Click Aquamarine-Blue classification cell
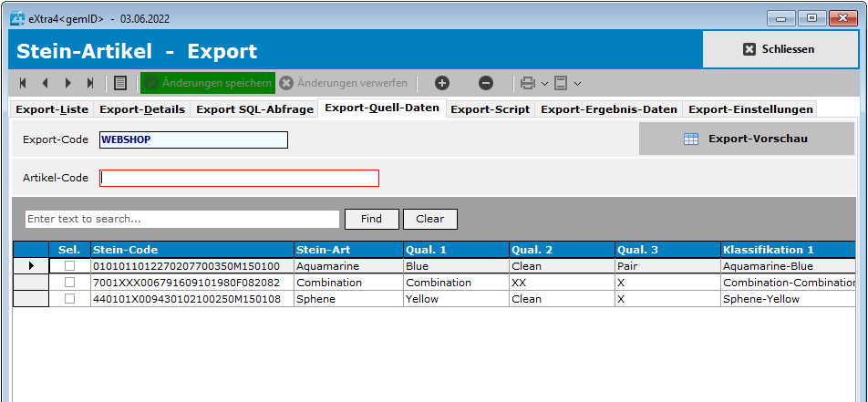The width and height of the screenshot is (868, 402). point(789,266)
